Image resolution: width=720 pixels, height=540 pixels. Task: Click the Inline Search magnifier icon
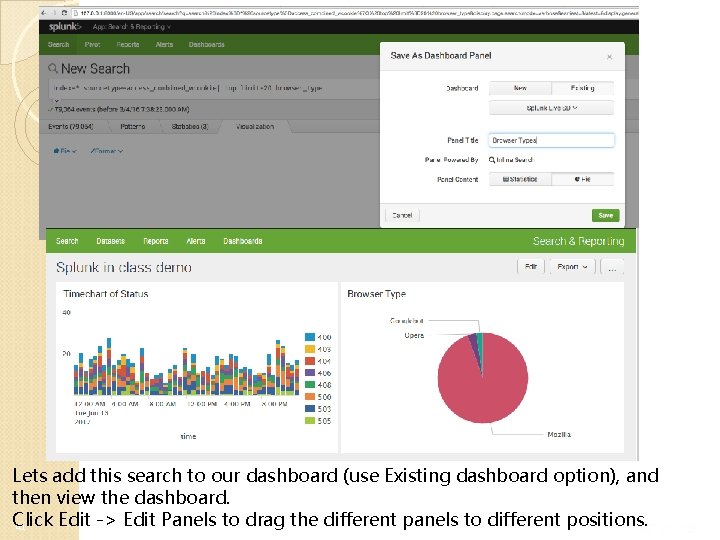[x=492, y=160]
